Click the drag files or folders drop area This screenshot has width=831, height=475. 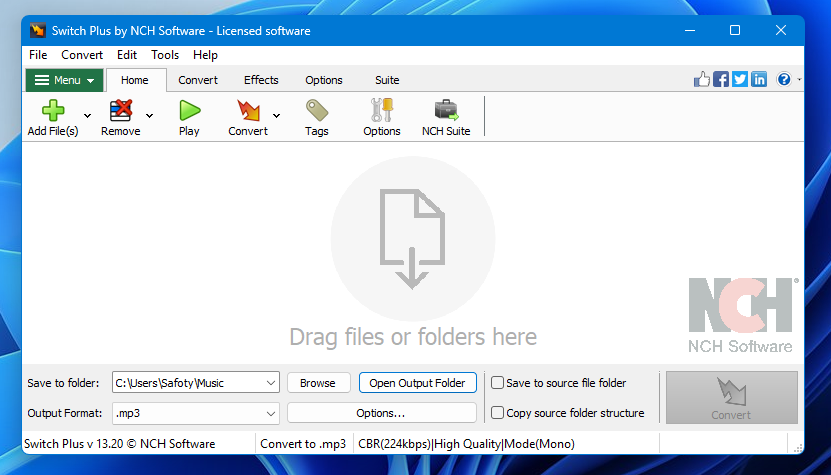(413, 253)
